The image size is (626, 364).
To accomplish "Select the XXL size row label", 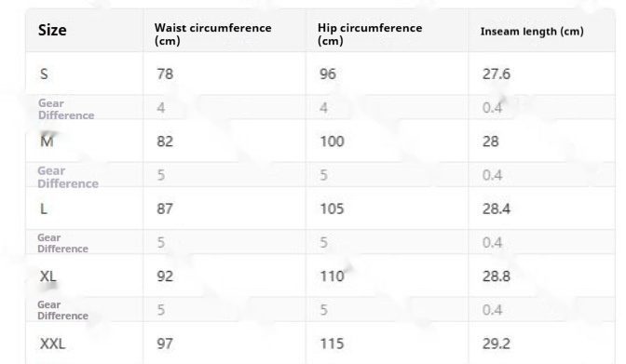I will tap(52, 344).
